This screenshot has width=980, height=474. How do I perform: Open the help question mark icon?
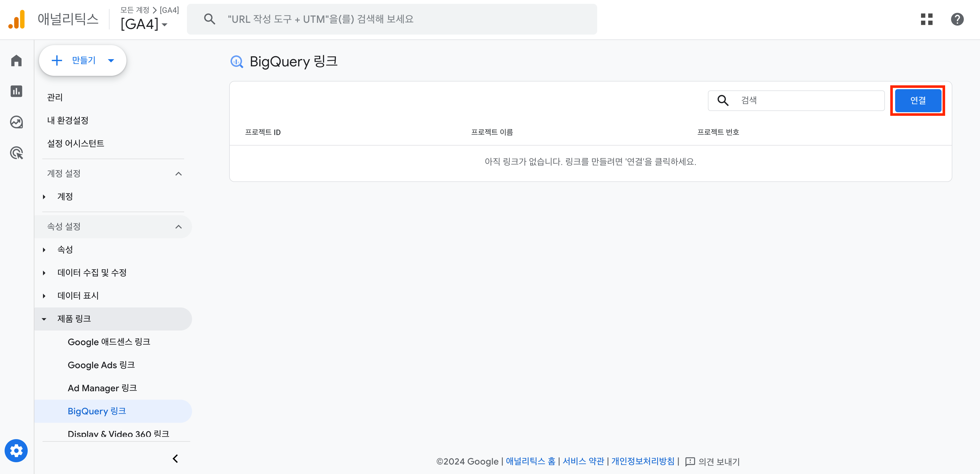coord(957,19)
